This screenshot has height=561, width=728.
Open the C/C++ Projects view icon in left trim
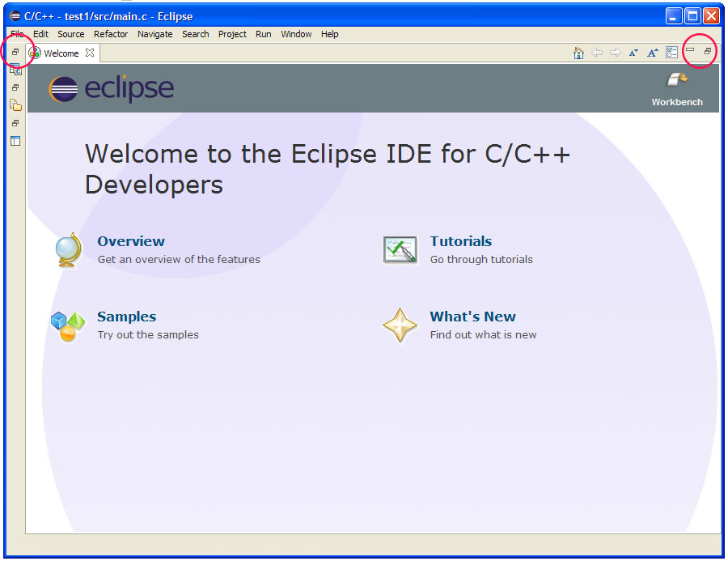coord(16,70)
